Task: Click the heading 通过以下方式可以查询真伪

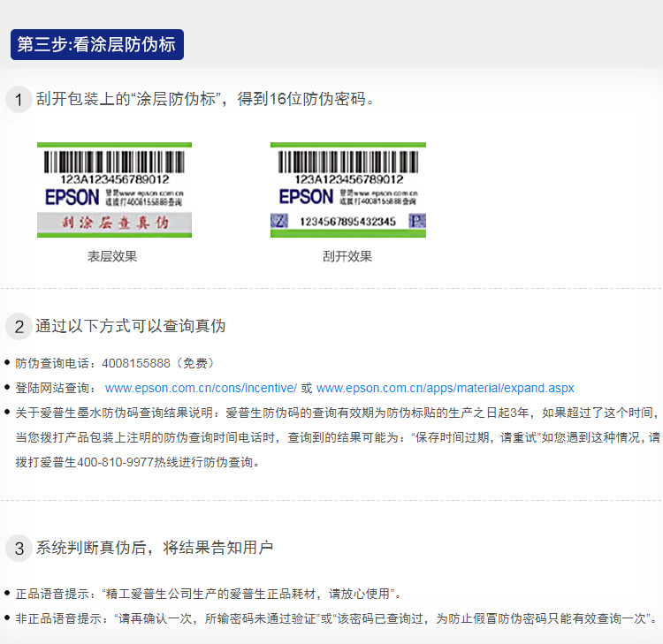Action: tap(131, 326)
